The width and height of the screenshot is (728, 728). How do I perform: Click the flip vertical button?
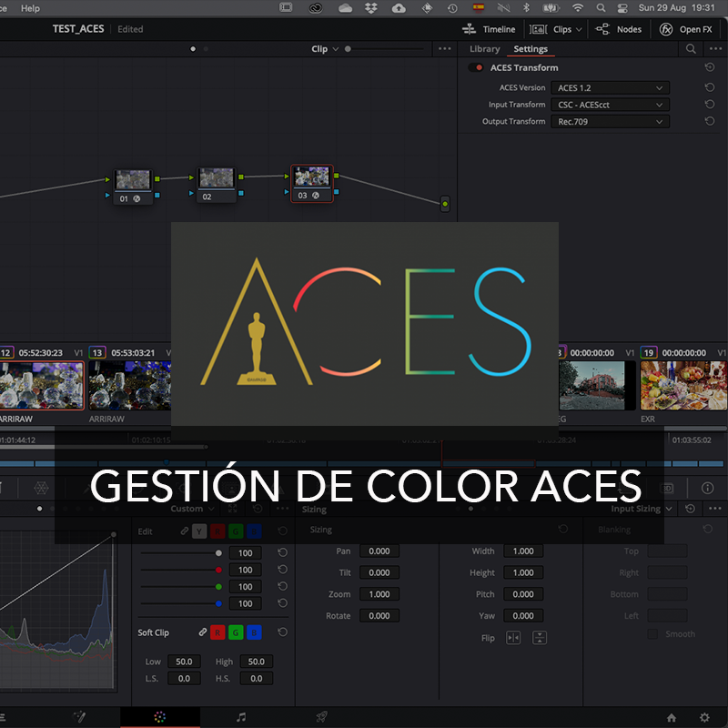tap(539, 638)
